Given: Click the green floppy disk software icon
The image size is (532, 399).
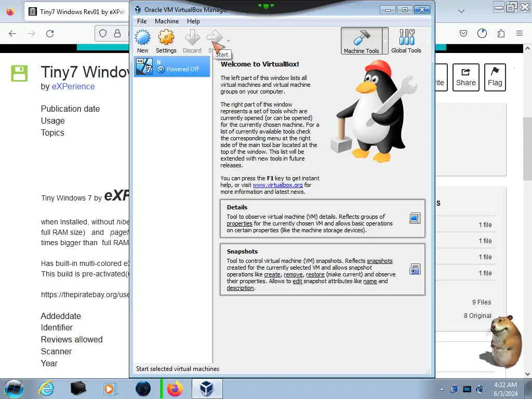Looking at the screenshot, I should [x=19, y=73].
